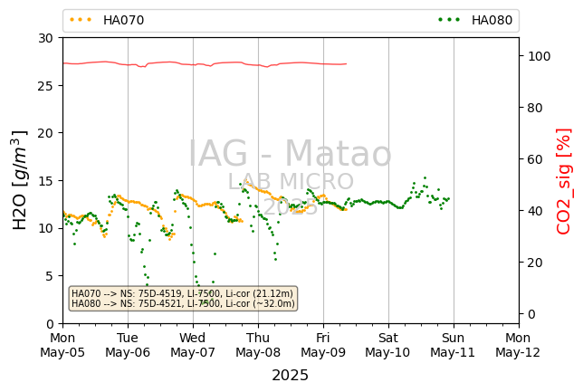Click the Mon May-12 tick label
The height and width of the screenshot is (392, 583).
pos(518,345)
